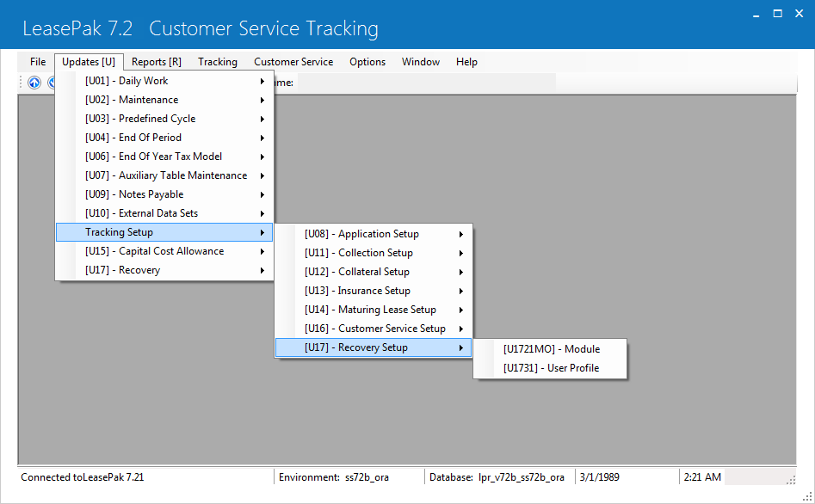Click the 3/1/1989 date in status bar
815x504 pixels.
(599, 477)
